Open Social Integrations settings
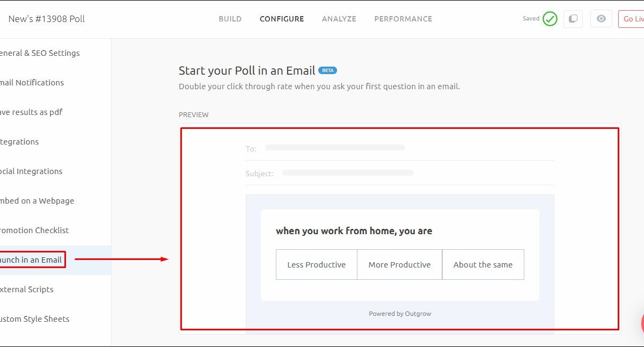This screenshot has width=644, height=347. pos(31,171)
